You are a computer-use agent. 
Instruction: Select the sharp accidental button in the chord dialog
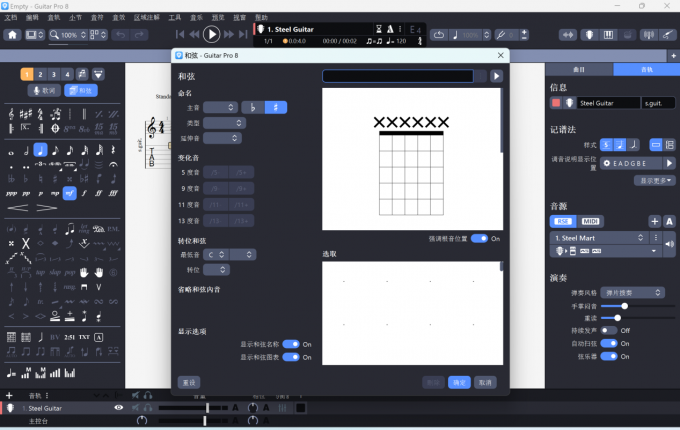click(x=275, y=107)
